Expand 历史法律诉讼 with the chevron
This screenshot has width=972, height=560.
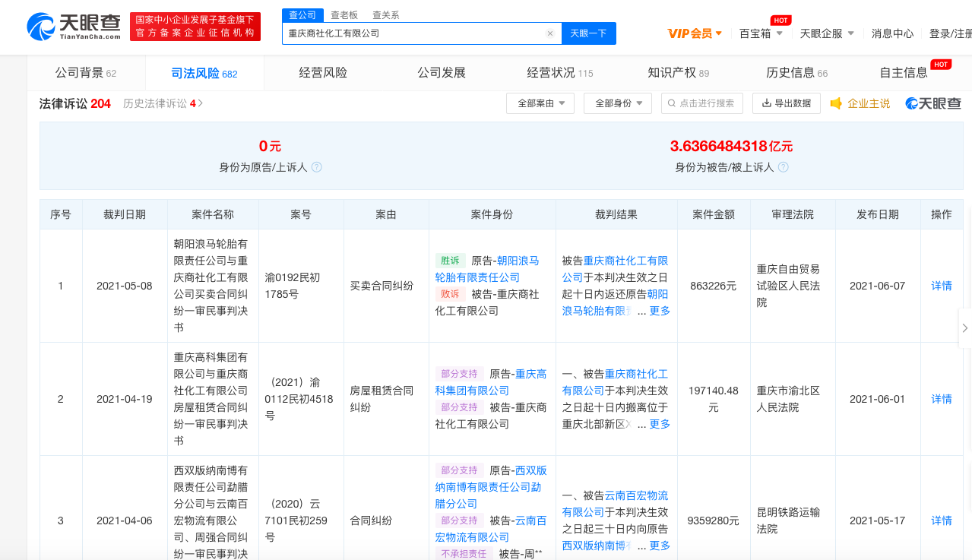click(x=200, y=103)
